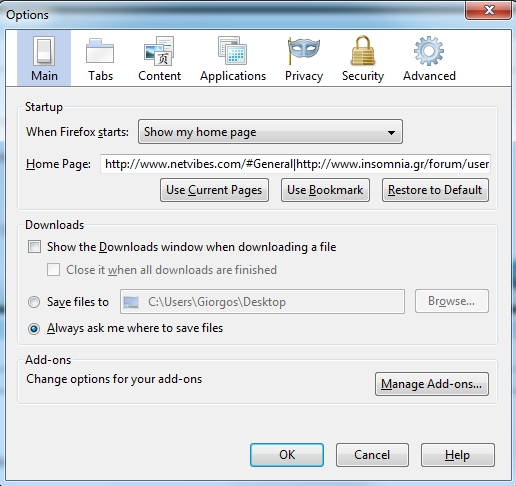Image resolution: width=516 pixels, height=486 pixels.
Task: Open the Applications panel icon
Action: click(x=233, y=51)
